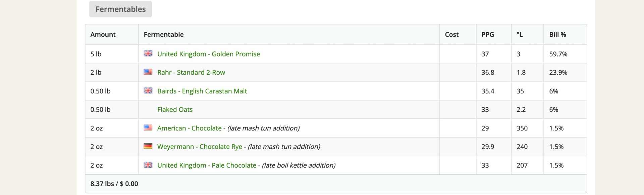Click the 8.37 lbs total row
This screenshot has height=195, width=644.
point(114,184)
